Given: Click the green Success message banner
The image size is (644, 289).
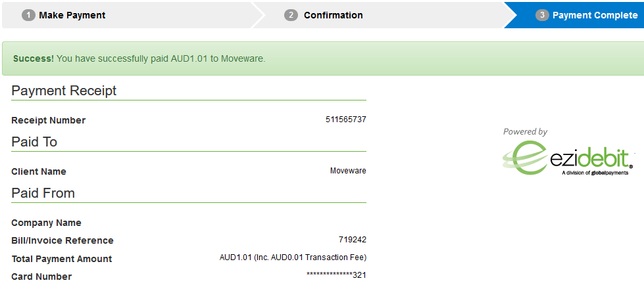Looking at the screenshot, I should click(323, 58).
